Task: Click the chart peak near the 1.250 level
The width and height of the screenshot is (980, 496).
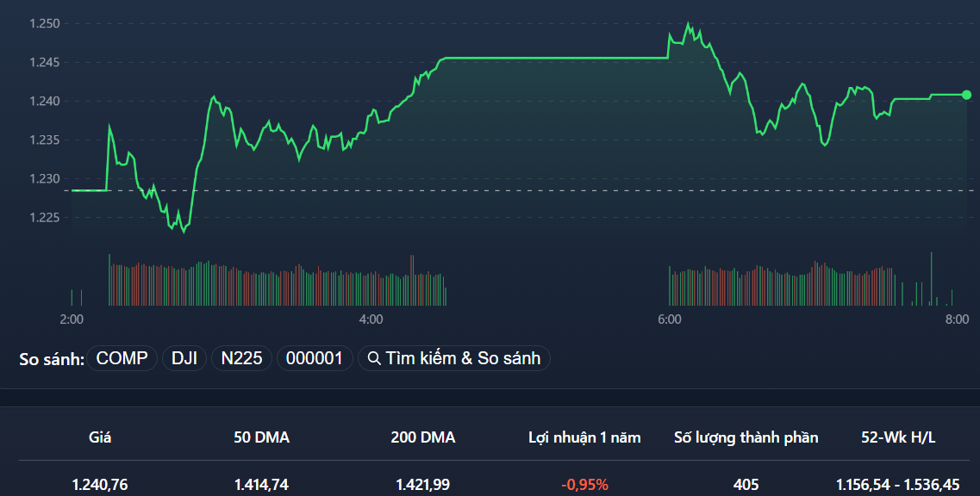Action: 690,23
